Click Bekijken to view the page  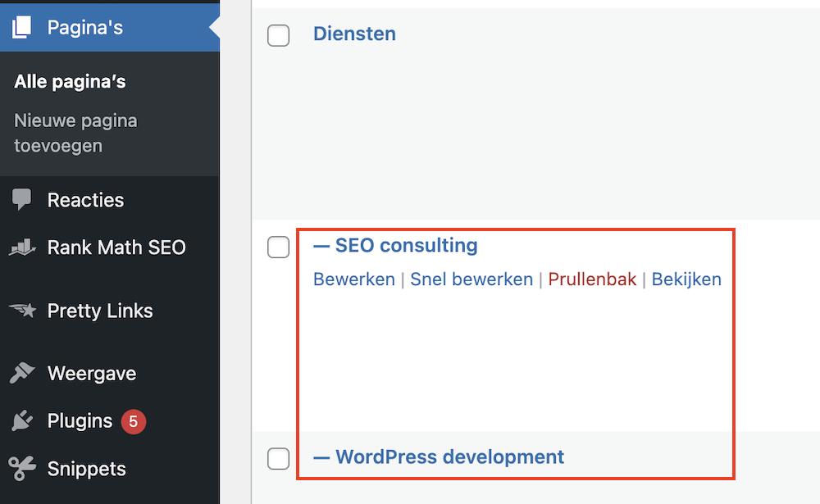(686, 279)
